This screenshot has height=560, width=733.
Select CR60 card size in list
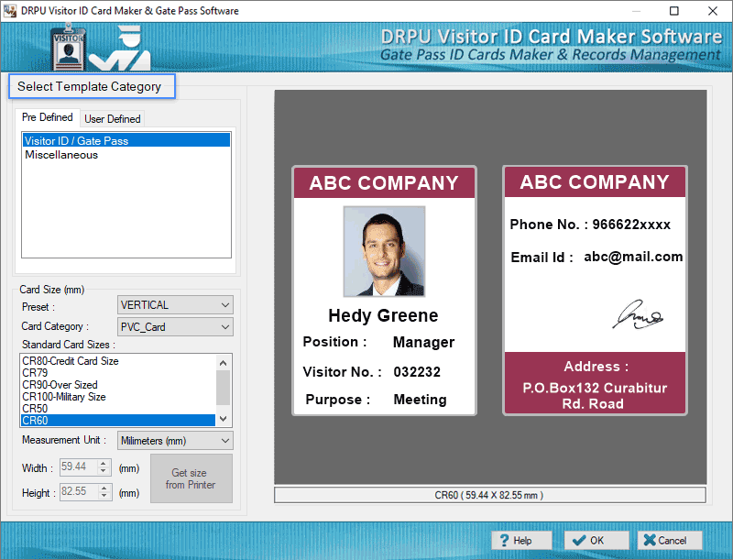[x=118, y=421]
